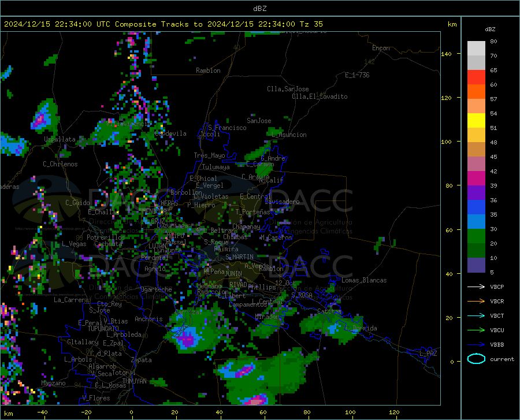
Task: Pick the dark green 10-20 dBZ band
Action: point(476,251)
